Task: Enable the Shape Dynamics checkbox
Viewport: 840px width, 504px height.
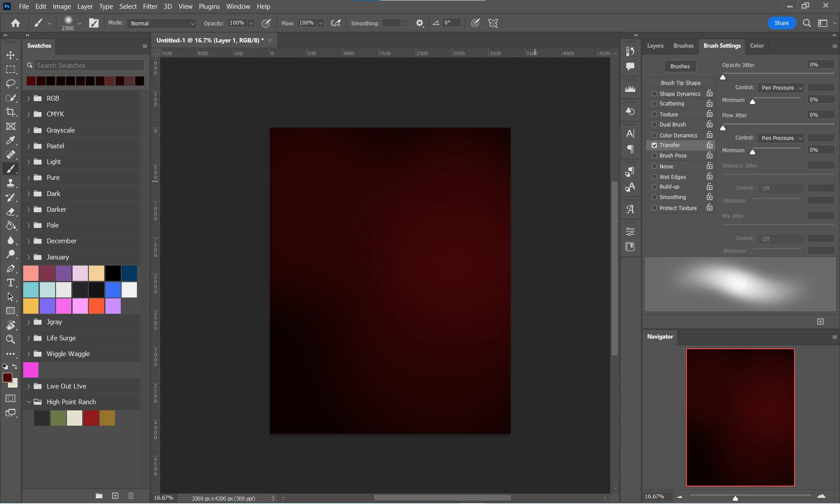Action: [654, 94]
